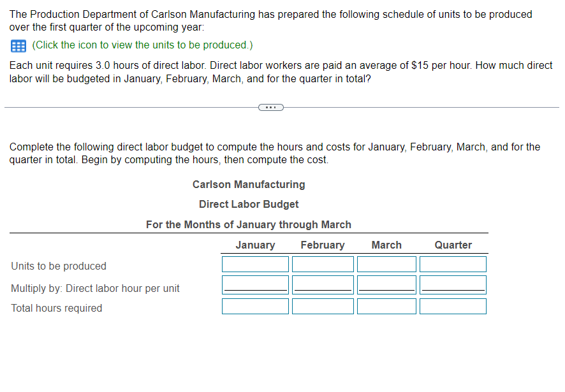Focus January direct labor hour per unit field
The width and height of the screenshot is (565, 392).
(255, 284)
